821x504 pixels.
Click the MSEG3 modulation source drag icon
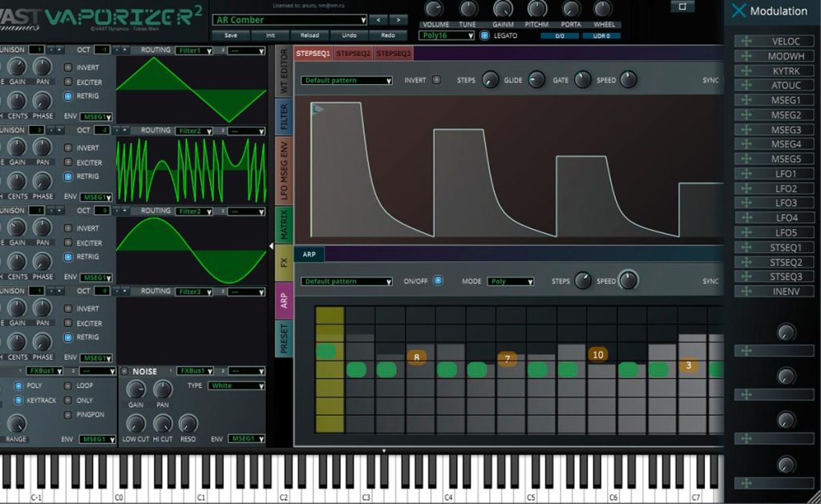click(x=746, y=130)
